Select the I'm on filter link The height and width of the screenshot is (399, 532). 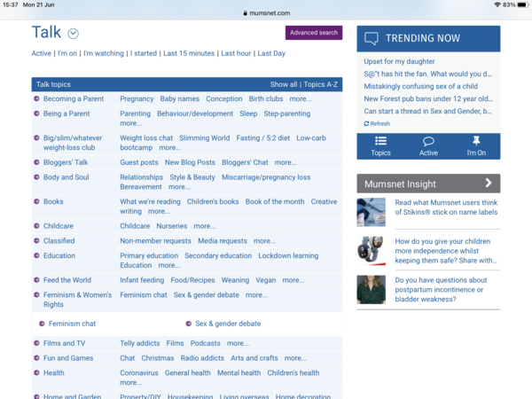(67, 53)
